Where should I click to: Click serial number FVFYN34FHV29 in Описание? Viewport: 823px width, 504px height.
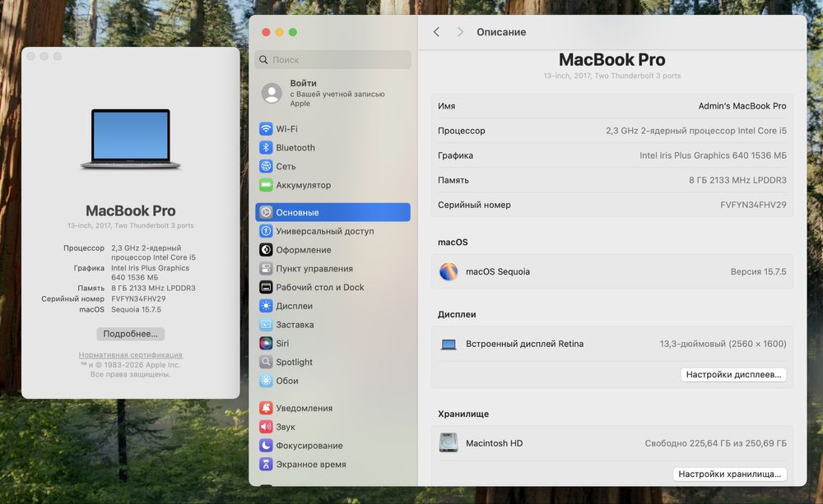tap(753, 205)
